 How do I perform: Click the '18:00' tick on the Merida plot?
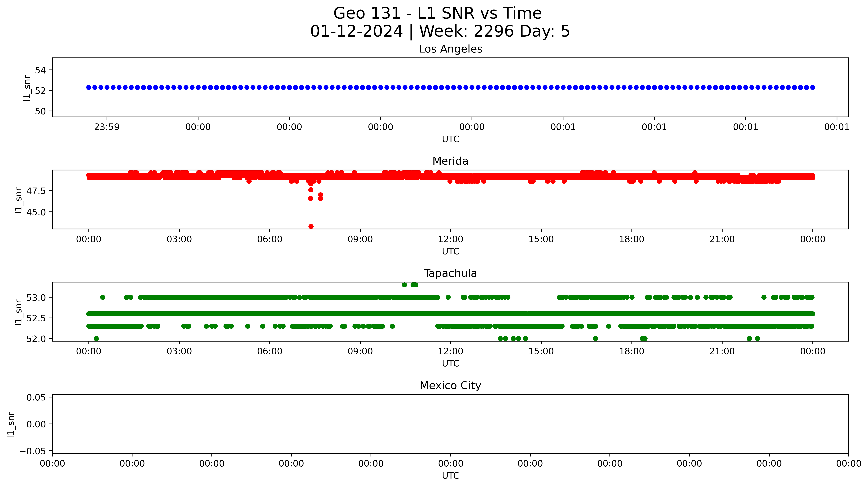[631, 239]
